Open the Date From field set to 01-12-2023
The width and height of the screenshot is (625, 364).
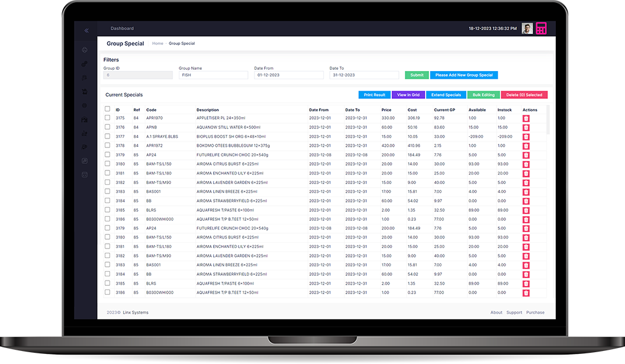point(289,75)
